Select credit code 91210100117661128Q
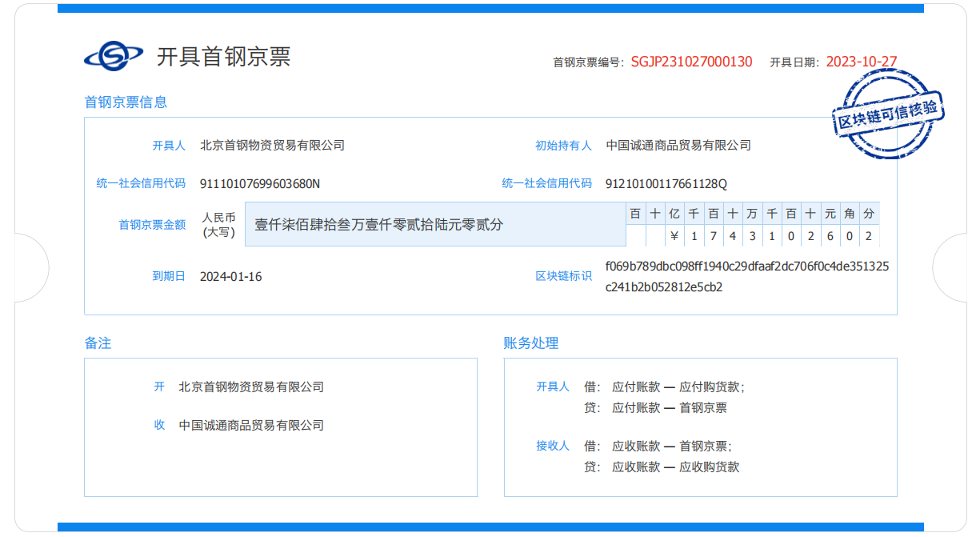 tap(666, 183)
